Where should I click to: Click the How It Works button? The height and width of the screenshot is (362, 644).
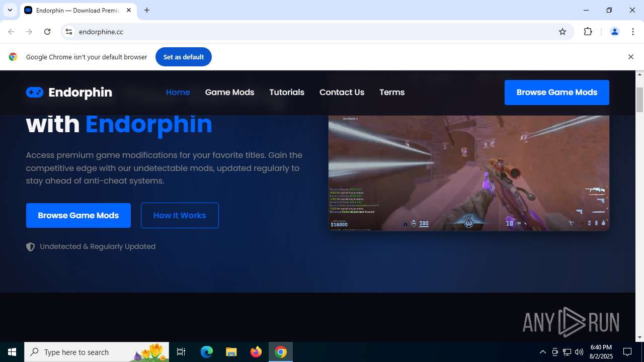[180, 215]
